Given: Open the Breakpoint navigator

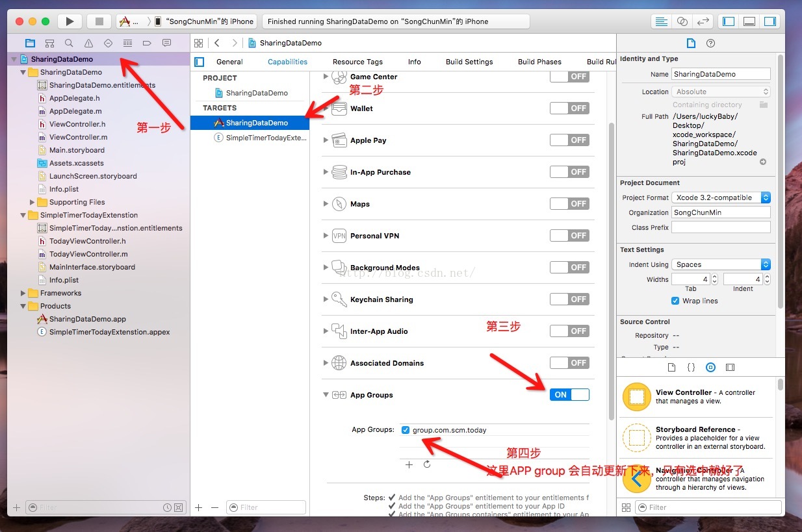Looking at the screenshot, I should click(x=147, y=43).
